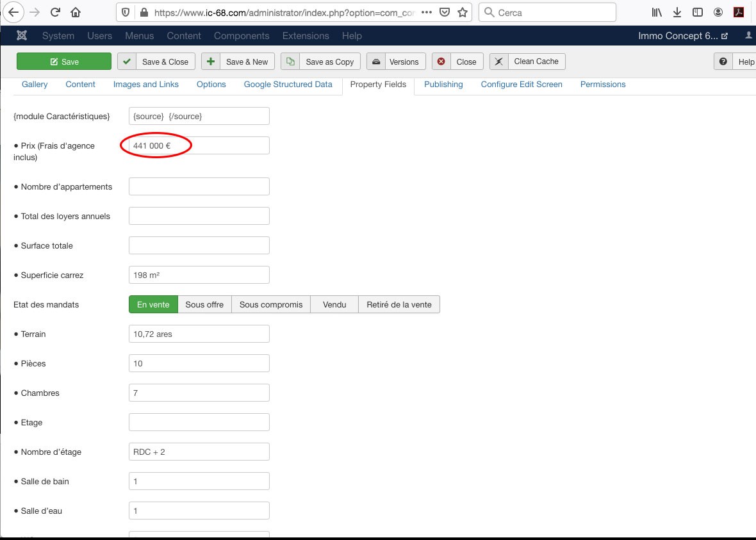Image resolution: width=756 pixels, height=540 pixels.
Task: Click the browser URL address bar
Action: click(284, 13)
